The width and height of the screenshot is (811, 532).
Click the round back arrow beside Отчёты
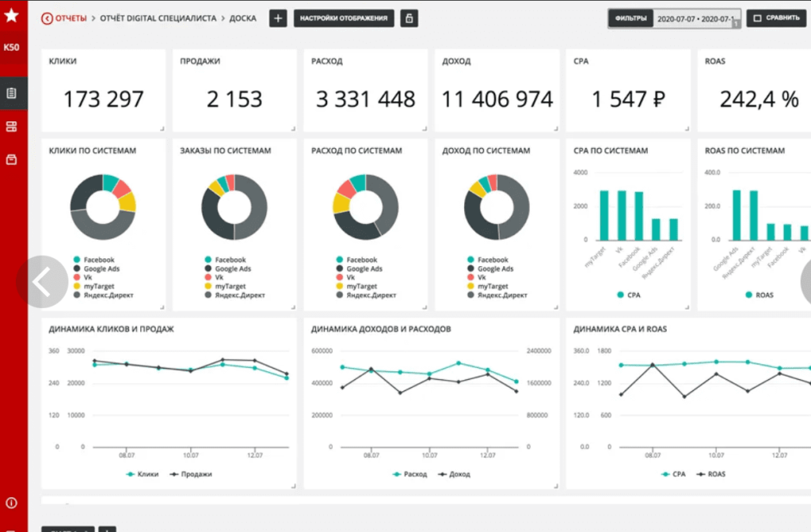47,18
